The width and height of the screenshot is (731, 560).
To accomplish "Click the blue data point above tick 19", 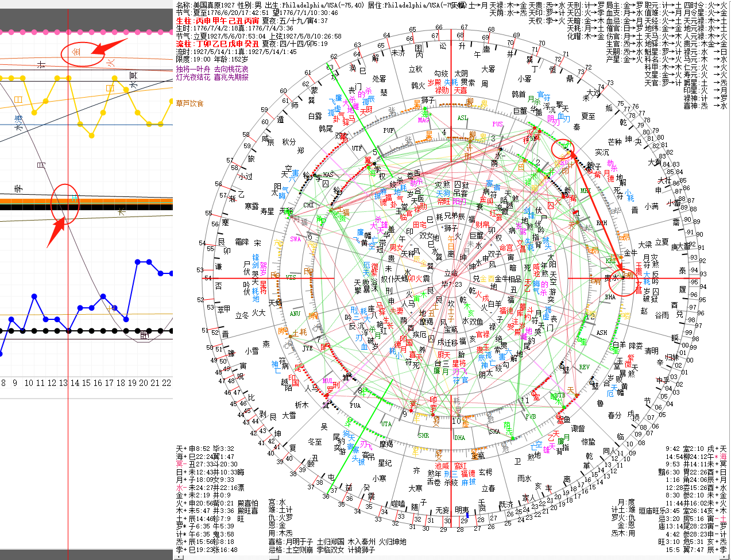I will point(138,262).
